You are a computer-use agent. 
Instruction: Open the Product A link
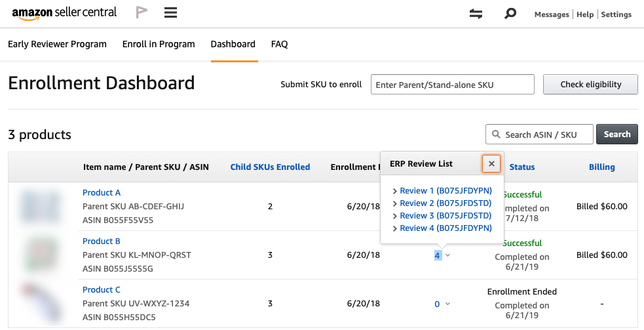pyautogui.click(x=102, y=193)
